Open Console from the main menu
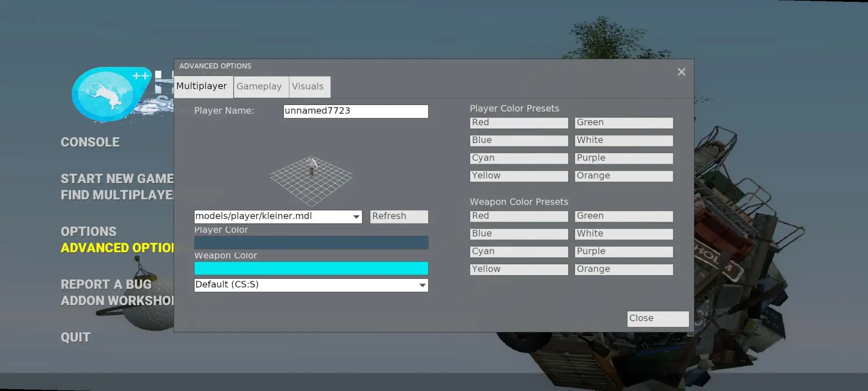The height and width of the screenshot is (391, 868). click(90, 142)
